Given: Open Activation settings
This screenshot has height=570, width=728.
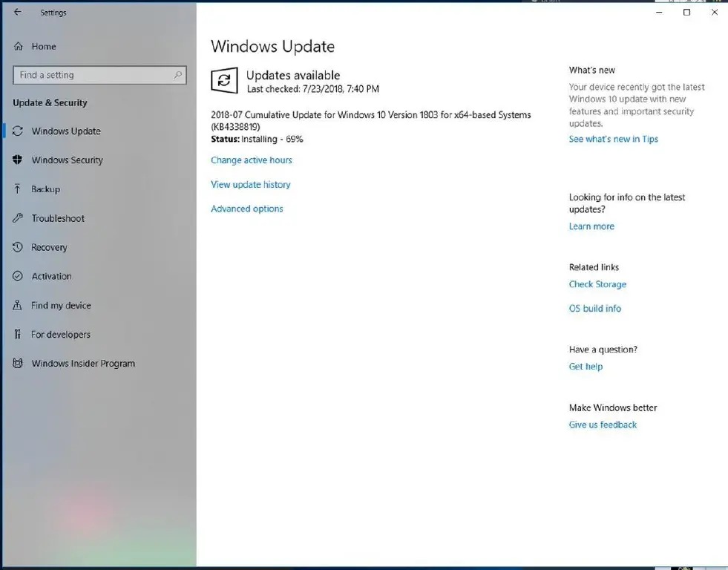Looking at the screenshot, I should [51, 276].
